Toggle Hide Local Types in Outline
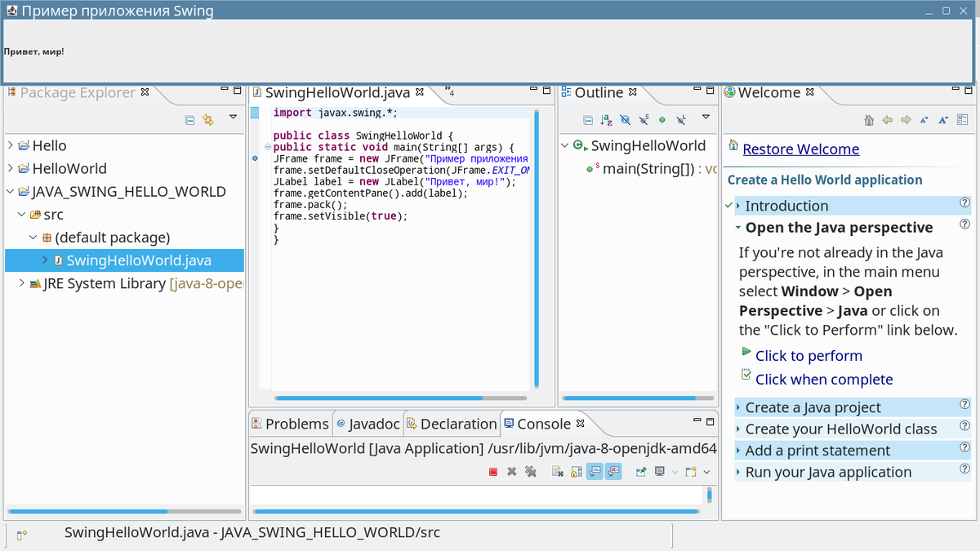Image resolution: width=980 pixels, height=551 pixels. pyautogui.click(x=680, y=120)
